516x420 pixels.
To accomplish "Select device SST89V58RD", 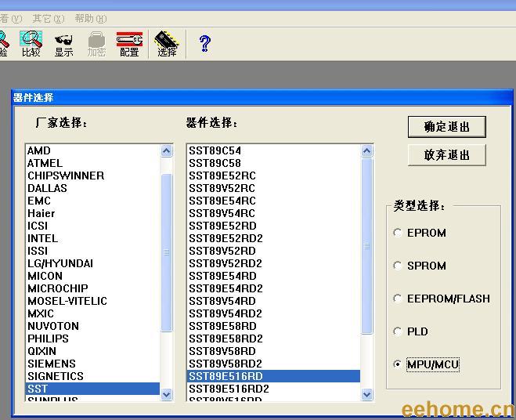I will click(273, 351).
